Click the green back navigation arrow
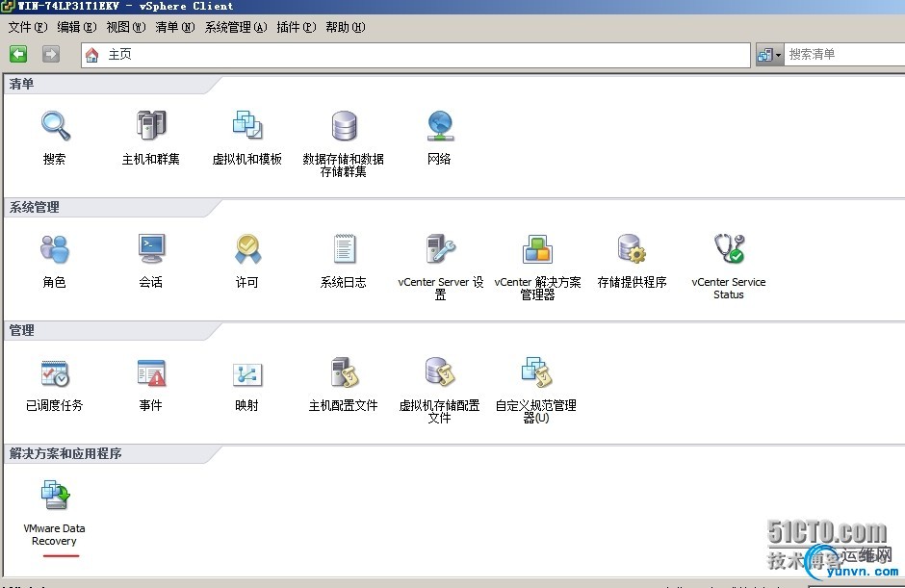The image size is (905, 588). [x=18, y=54]
